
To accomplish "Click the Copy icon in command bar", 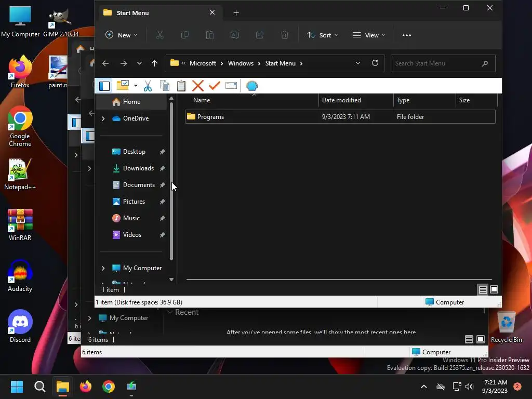I will point(185,35).
